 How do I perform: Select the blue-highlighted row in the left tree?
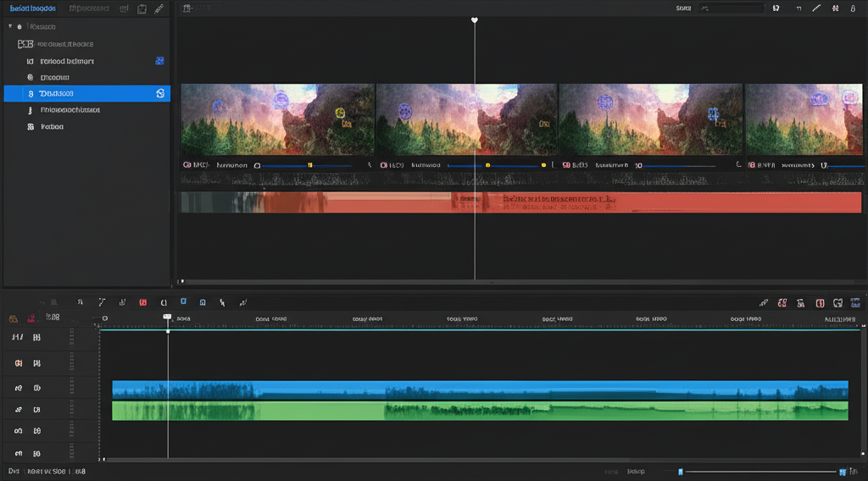click(87, 93)
